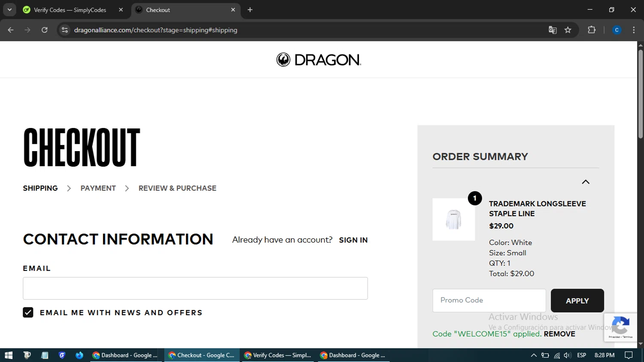Image resolution: width=644 pixels, height=362 pixels.
Task: Open a new browser tab
Action: [250, 10]
